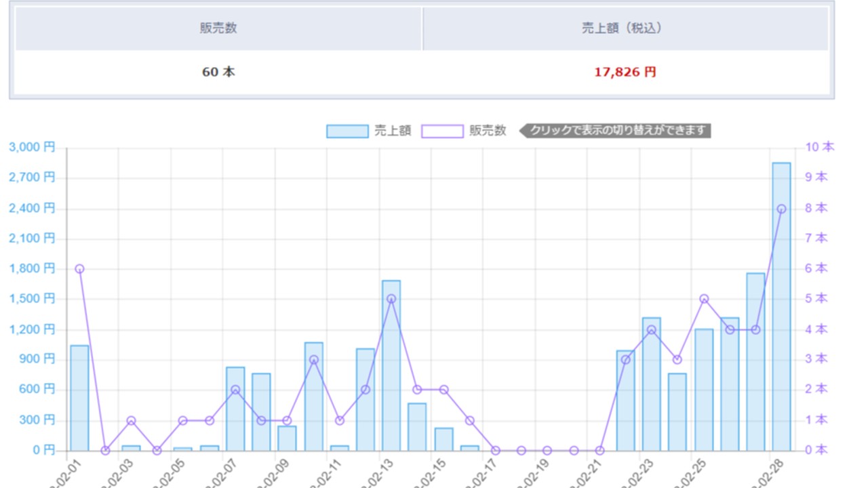Click the 販売数 table header
868x488 pixels.
pyautogui.click(x=218, y=28)
